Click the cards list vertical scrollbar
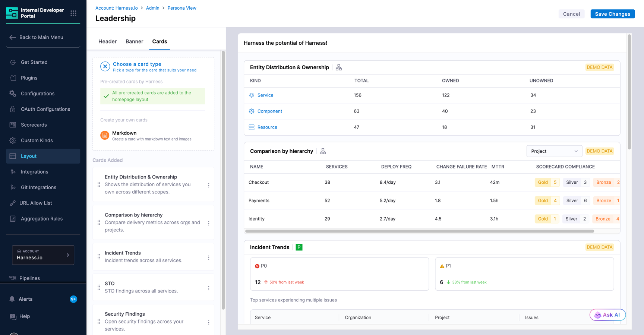644x335 pixels. [223, 180]
